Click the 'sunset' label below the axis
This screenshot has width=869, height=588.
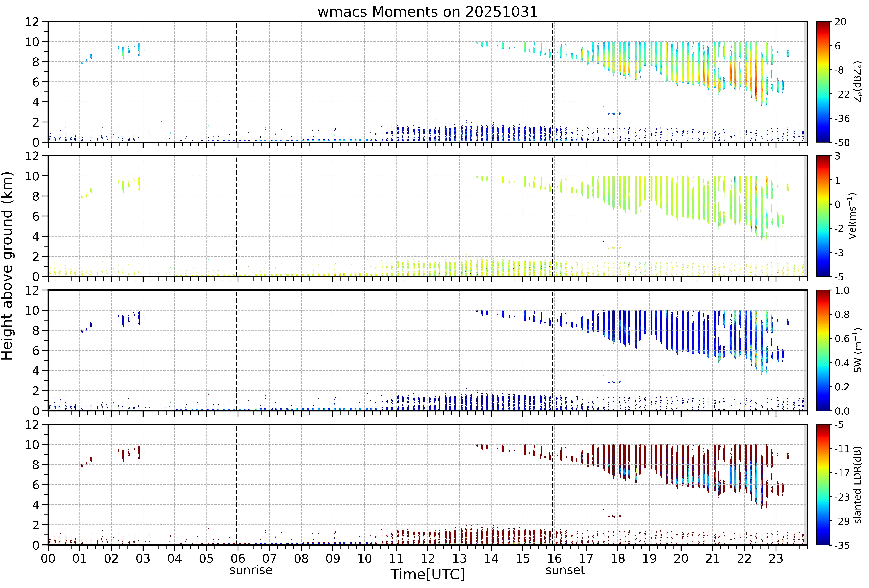click(565, 570)
